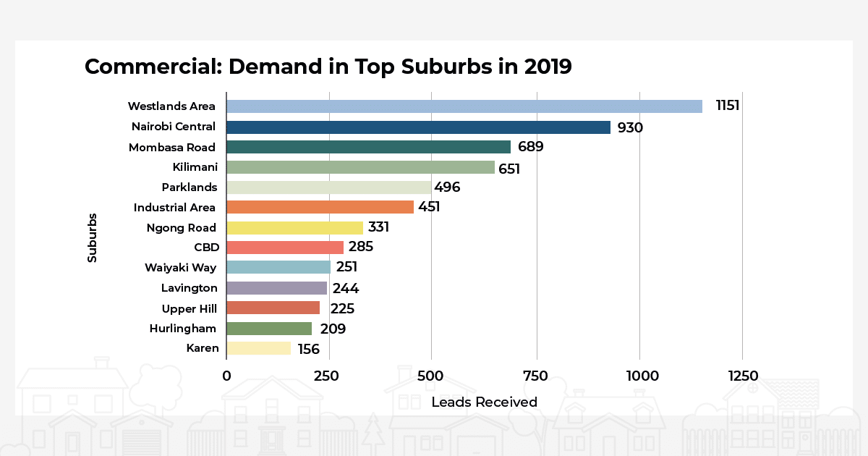Screen dimensions: 868x456
Task: Click the Kilimani sage green bar
Action: (x=360, y=167)
